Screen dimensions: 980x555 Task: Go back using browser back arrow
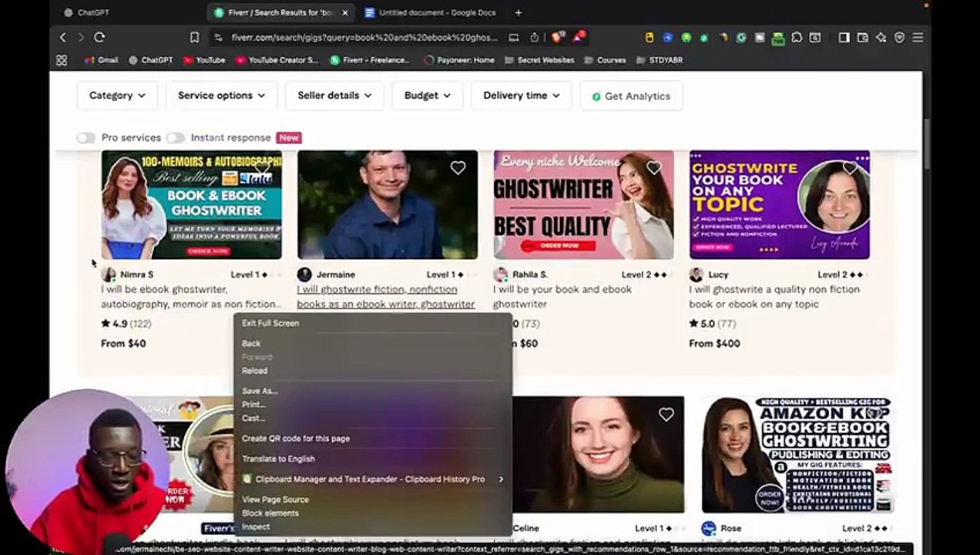pos(63,37)
